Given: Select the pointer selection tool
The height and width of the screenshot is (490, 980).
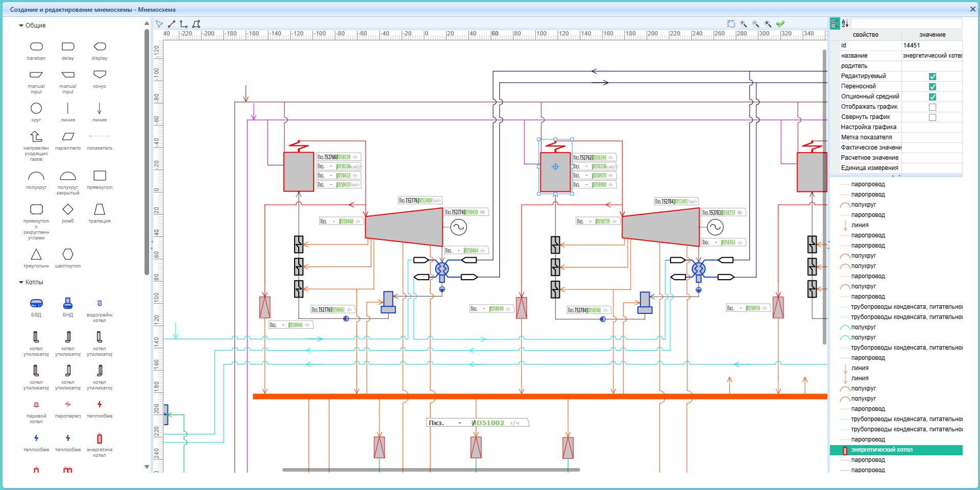Looking at the screenshot, I should pos(159,24).
